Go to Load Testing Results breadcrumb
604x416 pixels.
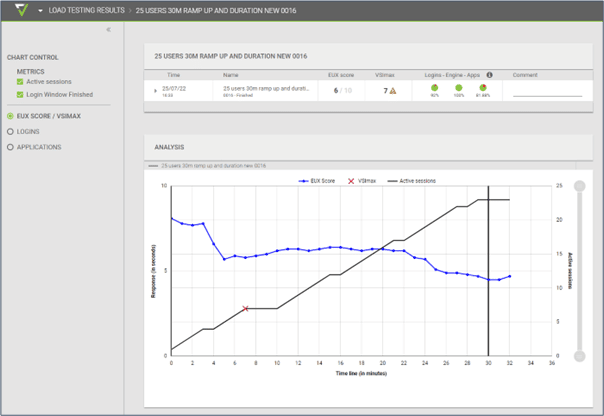(x=87, y=10)
